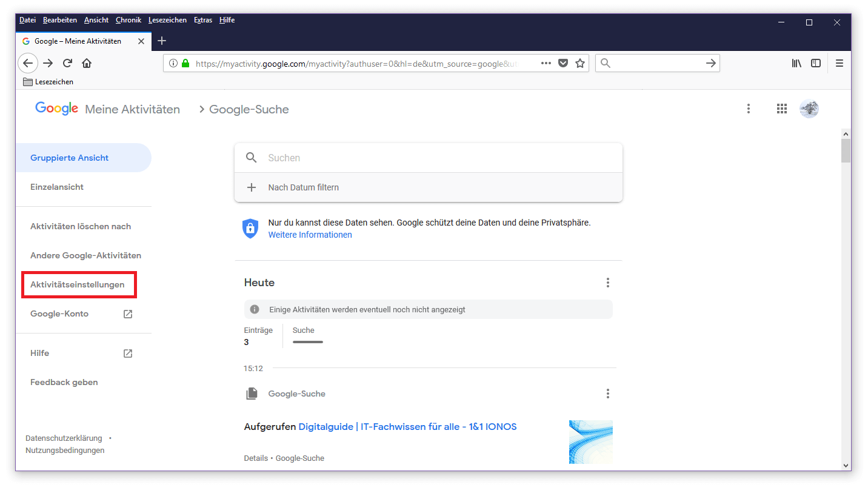Image resolution: width=868 pixels, height=493 pixels.
Task: Open the Firefox library icon
Action: [796, 63]
